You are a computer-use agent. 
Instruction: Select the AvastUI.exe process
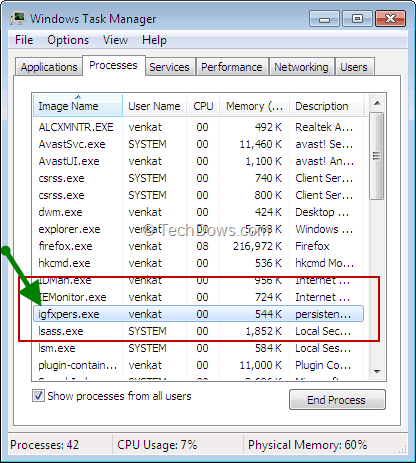pyautogui.click(x=198, y=161)
